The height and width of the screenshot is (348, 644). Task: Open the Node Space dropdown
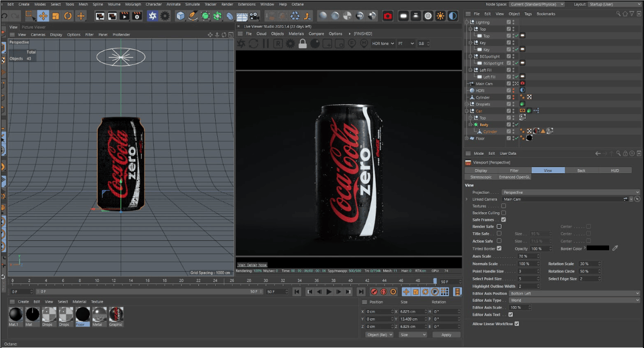pos(537,4)
